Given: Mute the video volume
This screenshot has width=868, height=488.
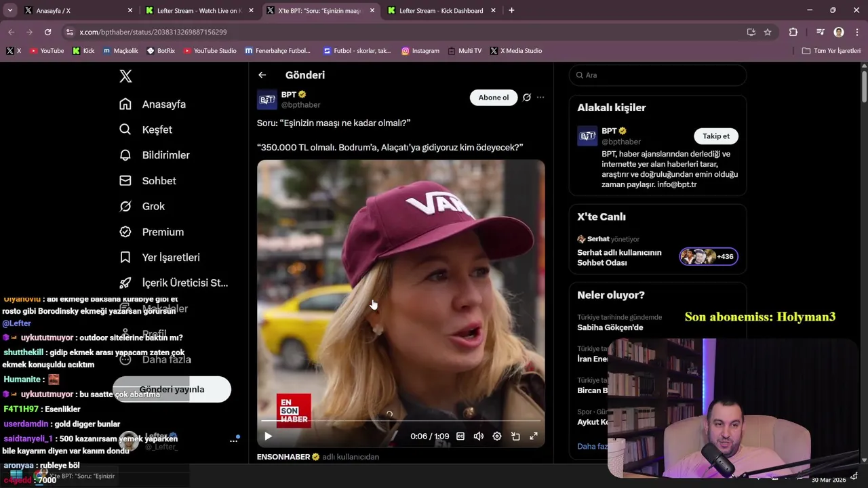Looking at the screenshot, I should point(479,436).
